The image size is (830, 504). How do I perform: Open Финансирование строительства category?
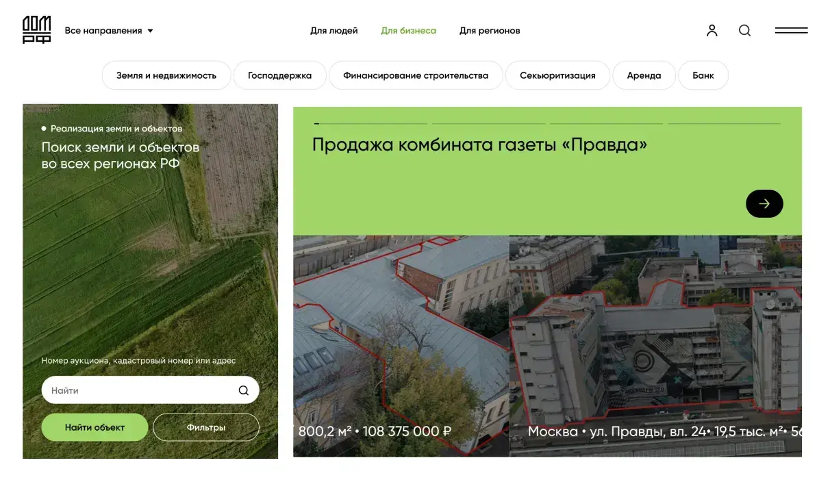pyautogui.click(x=416, y=75)
